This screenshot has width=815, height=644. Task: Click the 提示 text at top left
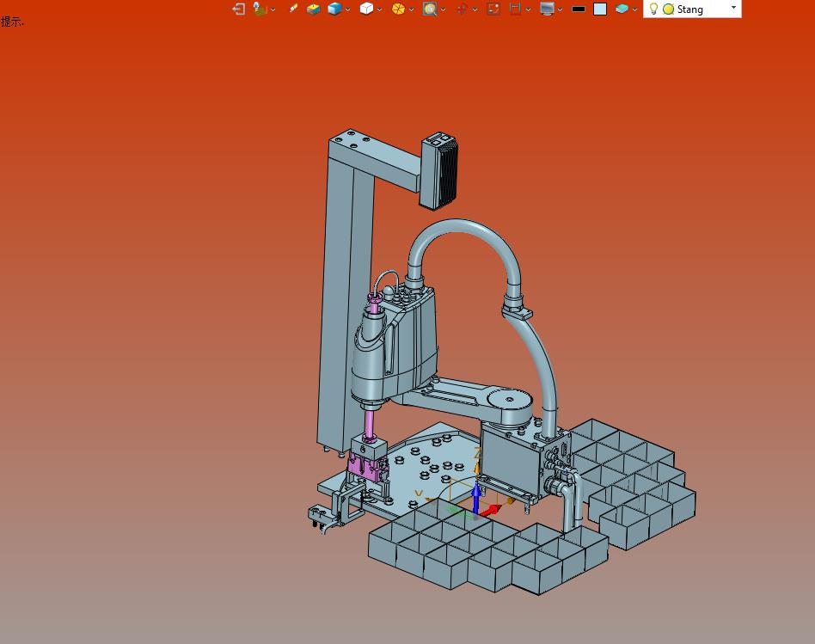12,21
